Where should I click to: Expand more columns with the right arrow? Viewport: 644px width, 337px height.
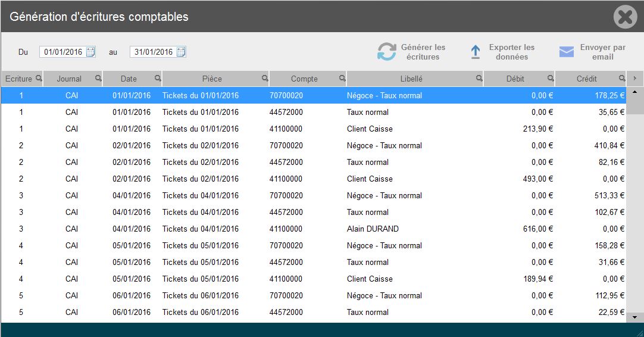[635, 78]
